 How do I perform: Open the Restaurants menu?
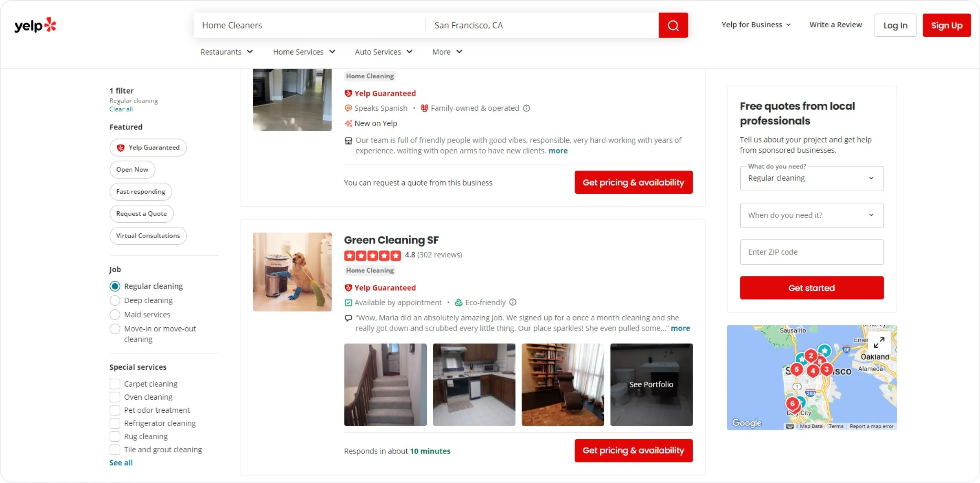[227, 52]
